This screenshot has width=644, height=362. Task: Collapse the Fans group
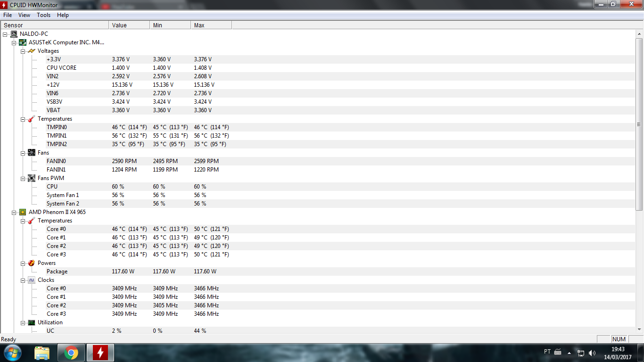[23, 153]
